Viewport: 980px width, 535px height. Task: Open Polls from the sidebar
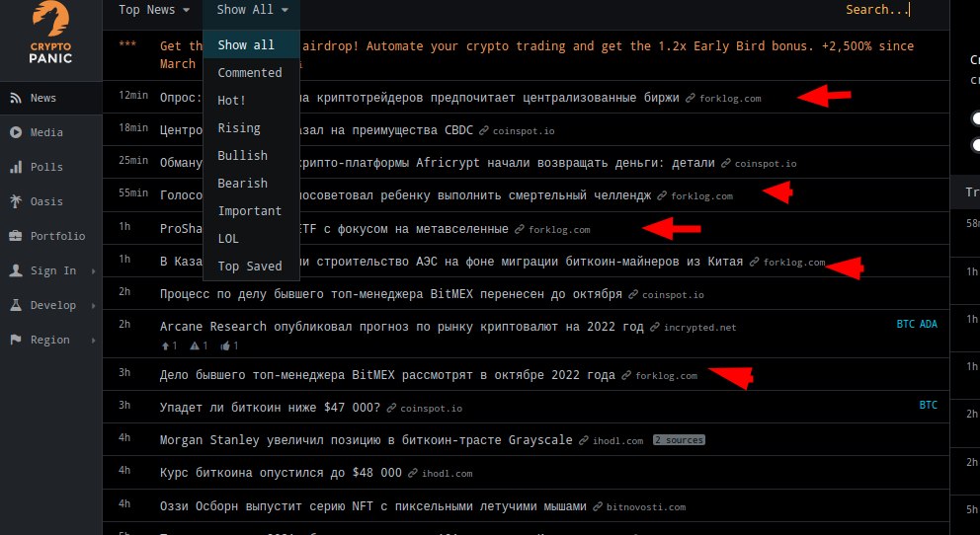[x=46, y=167]
